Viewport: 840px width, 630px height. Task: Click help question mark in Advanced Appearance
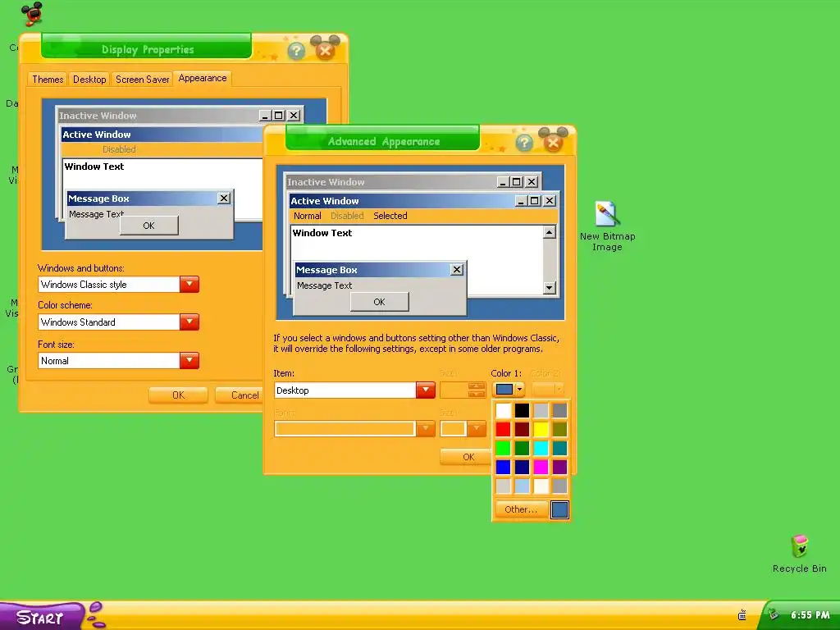click(524, 143)
